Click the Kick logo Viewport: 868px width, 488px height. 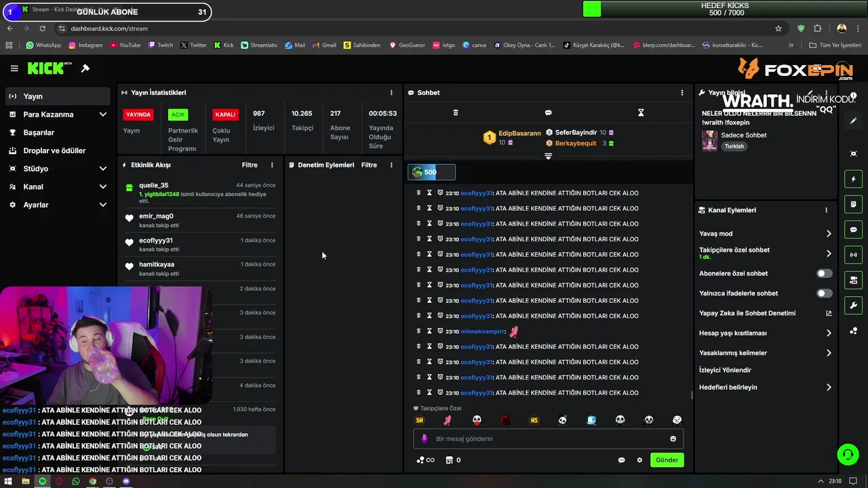50,68
